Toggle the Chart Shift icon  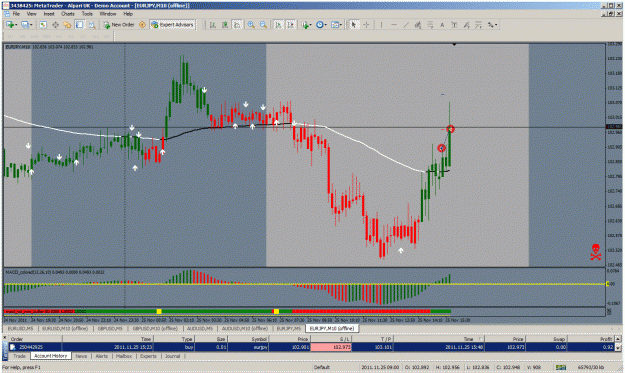point(291,25)
